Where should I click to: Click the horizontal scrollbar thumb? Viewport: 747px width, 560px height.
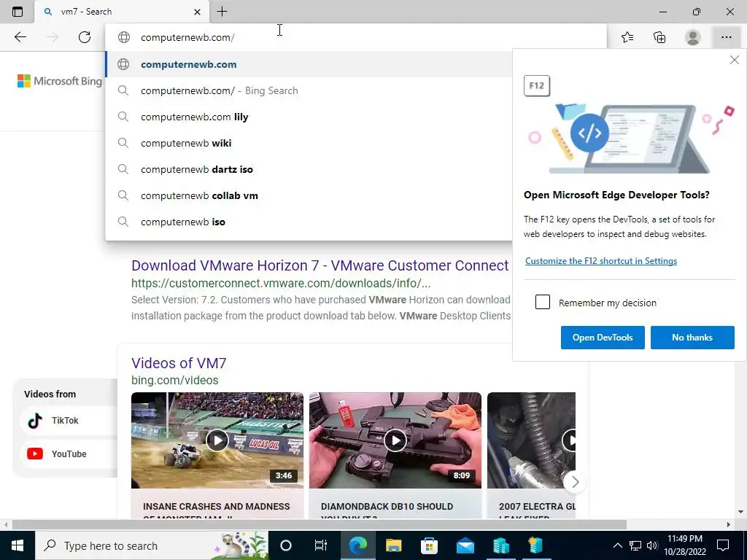point(320,525)
